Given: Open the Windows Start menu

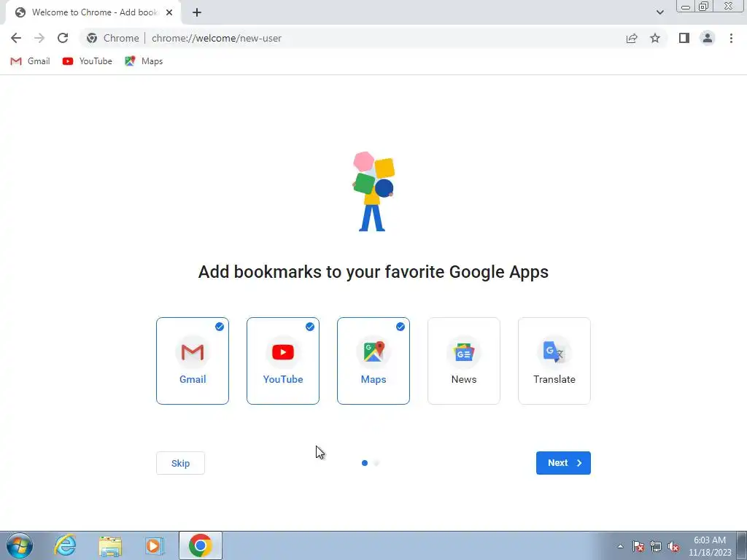Looking at the screenshot, I should click(20, 545).
